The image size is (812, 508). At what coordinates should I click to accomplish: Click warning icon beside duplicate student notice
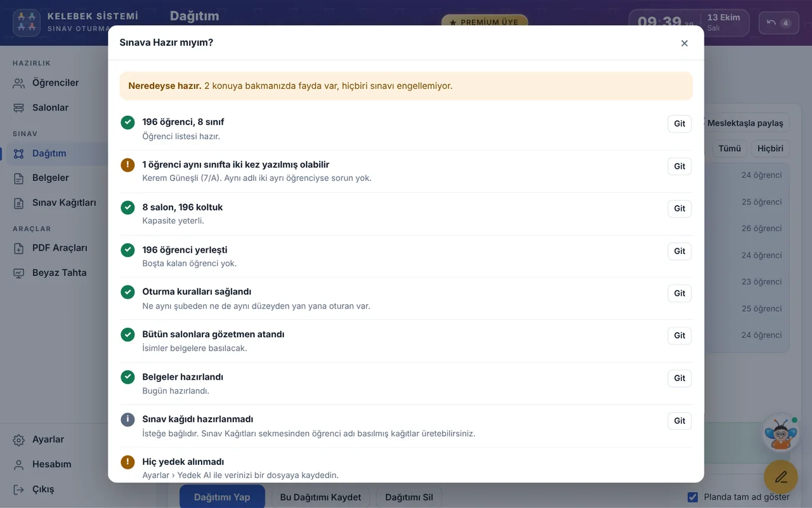(128, 165)
